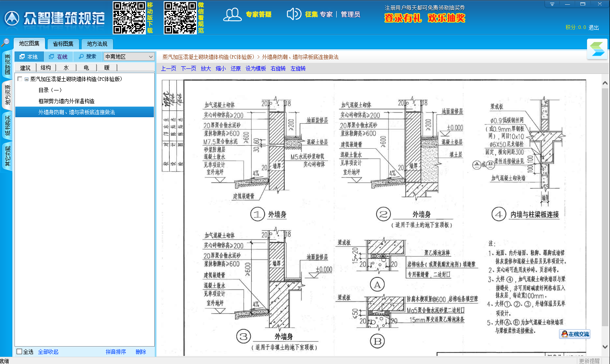Toggle the 全选 checkbox
610x364 pixels.
point(19,352)
